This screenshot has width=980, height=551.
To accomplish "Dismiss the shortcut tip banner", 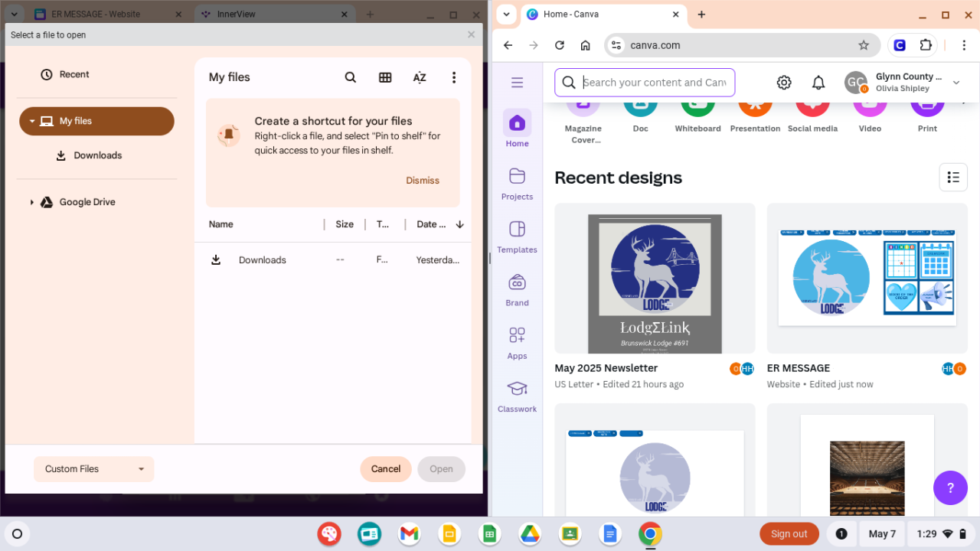I will pyautogui.click(x=423, y=181).
